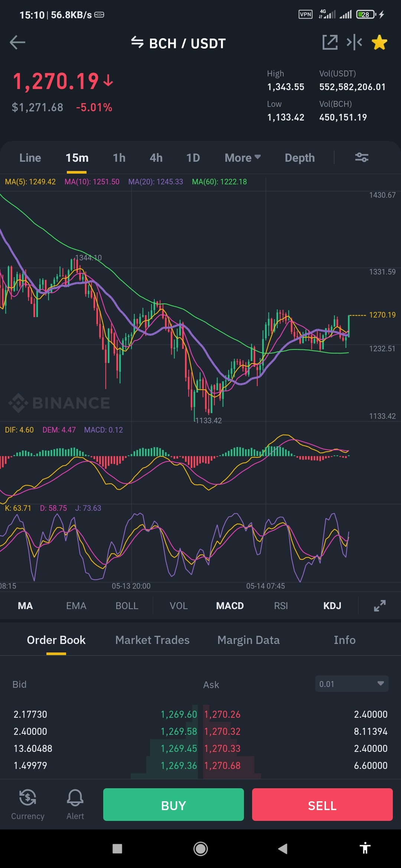Tap the split-view compare icon
Image resolution: width=401 pixels, height=868 pixels.
click(x=354, y=42)
